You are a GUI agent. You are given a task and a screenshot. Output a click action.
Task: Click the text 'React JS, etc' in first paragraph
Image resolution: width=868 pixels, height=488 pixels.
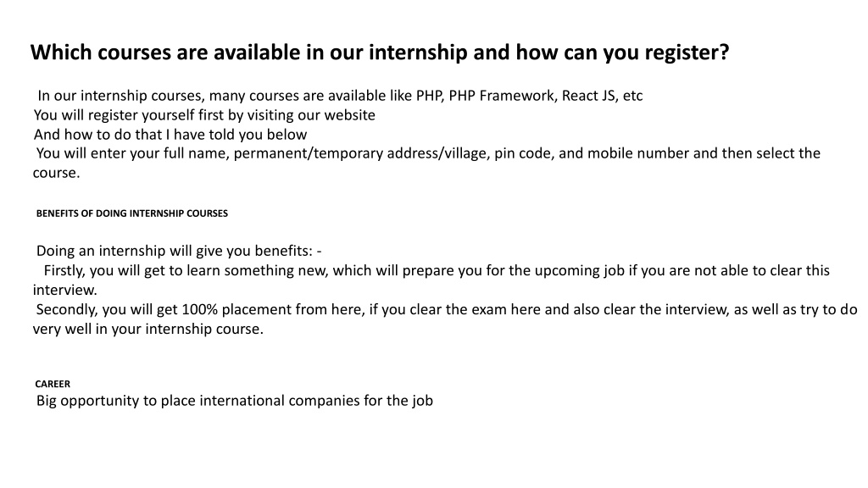[603, 96]
